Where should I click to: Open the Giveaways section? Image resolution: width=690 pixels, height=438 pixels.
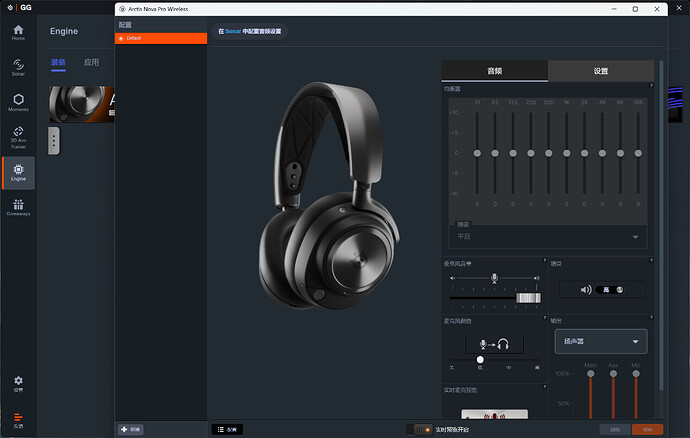coord(18,207)
